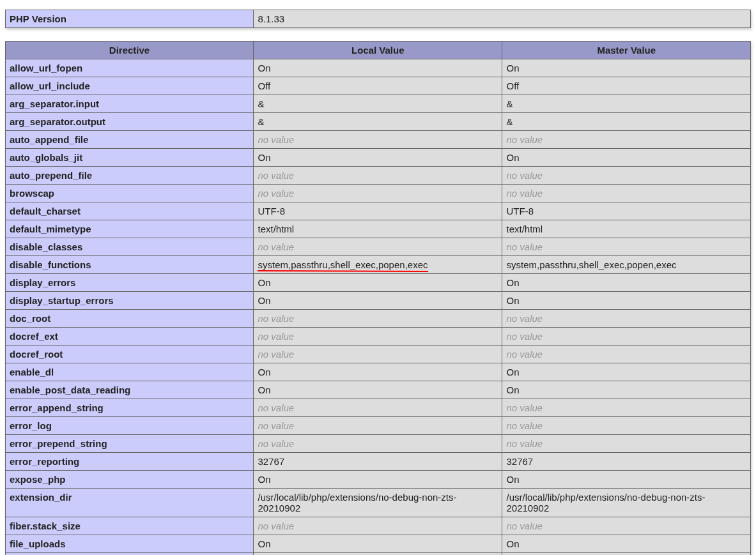756x555 pixels.
Task: Select the allow_url_fopen directive name
Action: point(46,68)
